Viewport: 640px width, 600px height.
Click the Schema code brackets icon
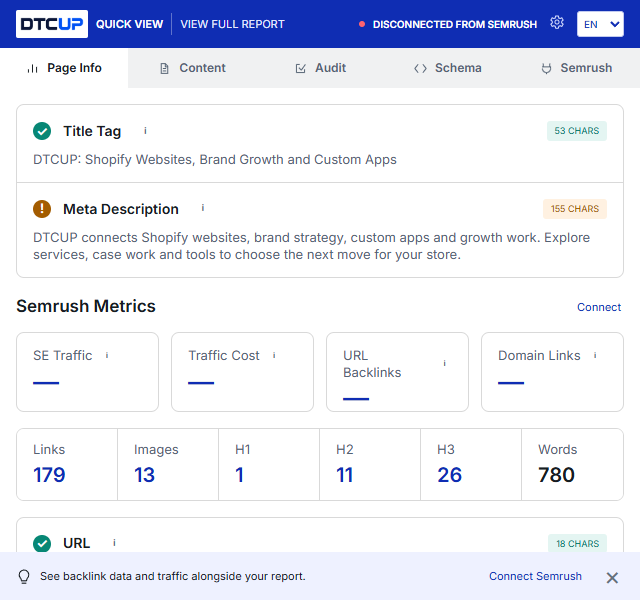tap(420, 69)
